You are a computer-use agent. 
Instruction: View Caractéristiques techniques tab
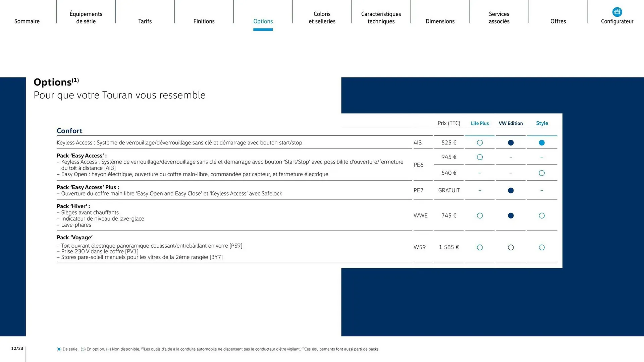(x=381, y=17)
